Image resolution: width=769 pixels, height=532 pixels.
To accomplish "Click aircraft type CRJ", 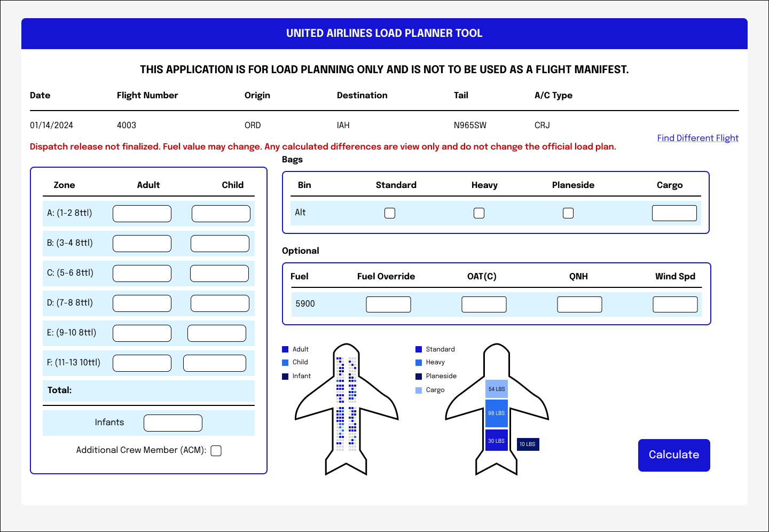I will pyautogui.click(x=542, y=126).
